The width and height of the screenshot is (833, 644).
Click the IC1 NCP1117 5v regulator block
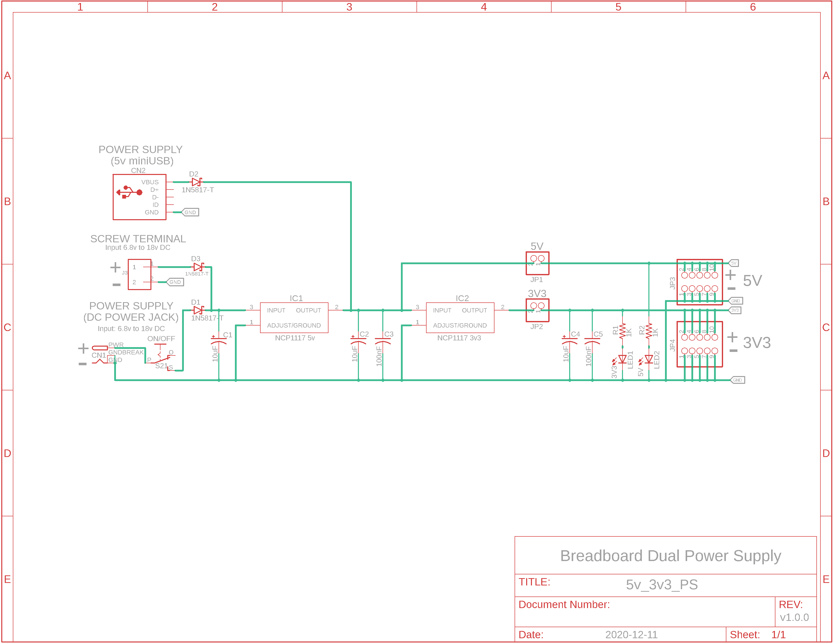pyautogui.click(x=294, y=318)
